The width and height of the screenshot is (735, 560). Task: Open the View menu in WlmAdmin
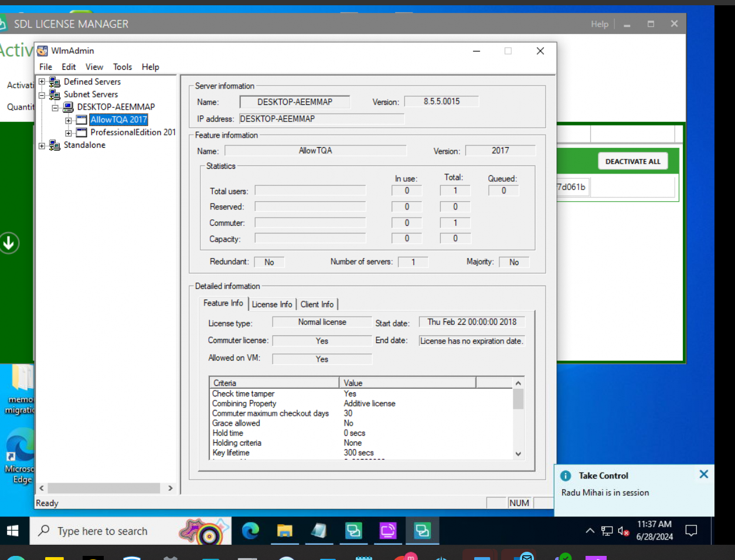[94, 67]
